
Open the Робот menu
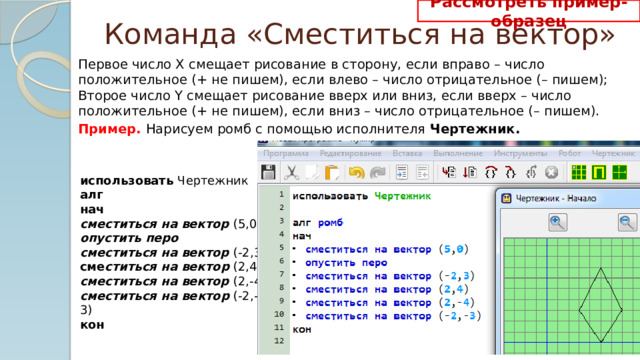[x=569, y=153]
